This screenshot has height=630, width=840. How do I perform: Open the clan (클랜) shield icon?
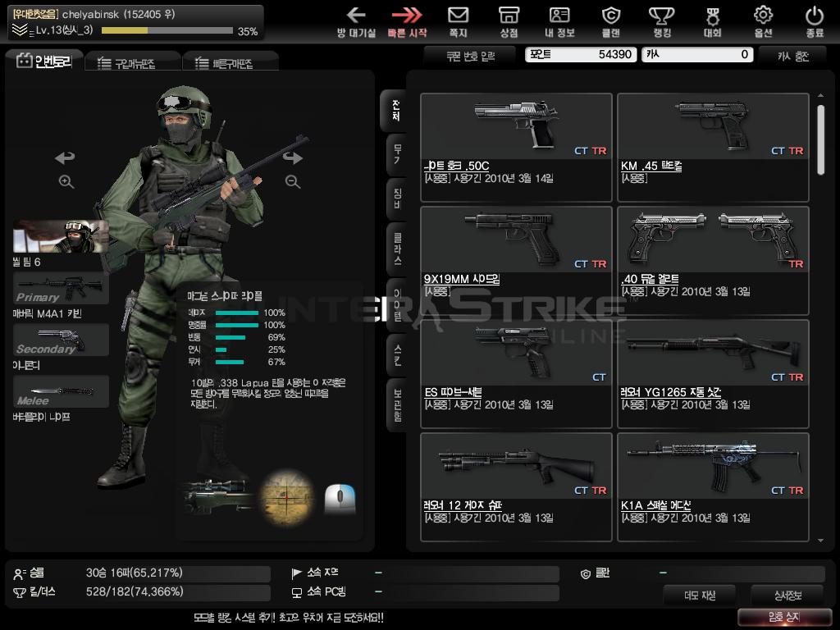[x=610, y=15]
